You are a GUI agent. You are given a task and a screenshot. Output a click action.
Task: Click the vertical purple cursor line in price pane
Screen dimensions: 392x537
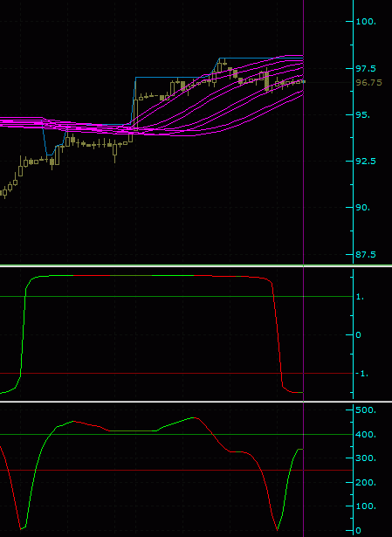[x=303, y=132]
